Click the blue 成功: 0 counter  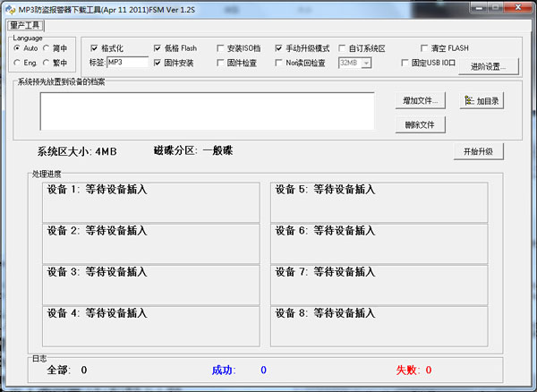(x=239, y=371)
